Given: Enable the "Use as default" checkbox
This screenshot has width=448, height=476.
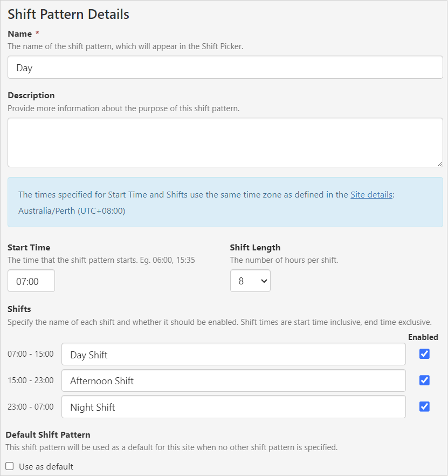Looking at the screenshot, I should (x=10, y=466).
